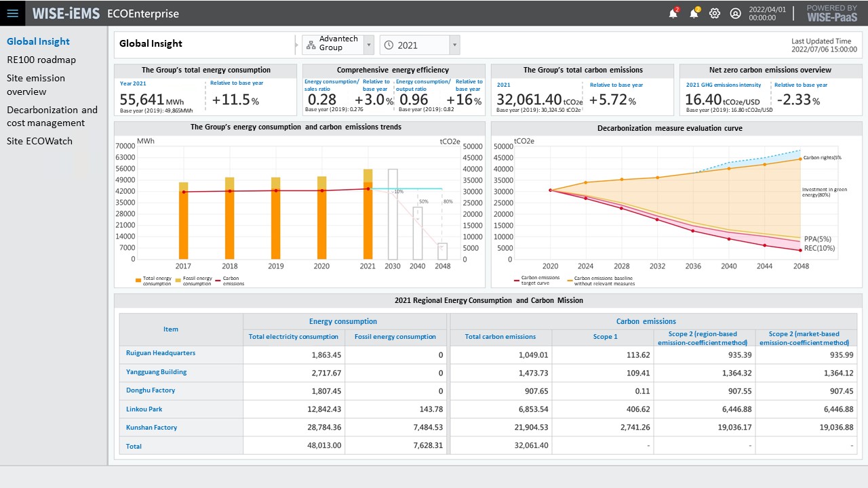Click the -2.33% net zero value
This screenshot has height=488, width=868.
[x=798, y=100]
